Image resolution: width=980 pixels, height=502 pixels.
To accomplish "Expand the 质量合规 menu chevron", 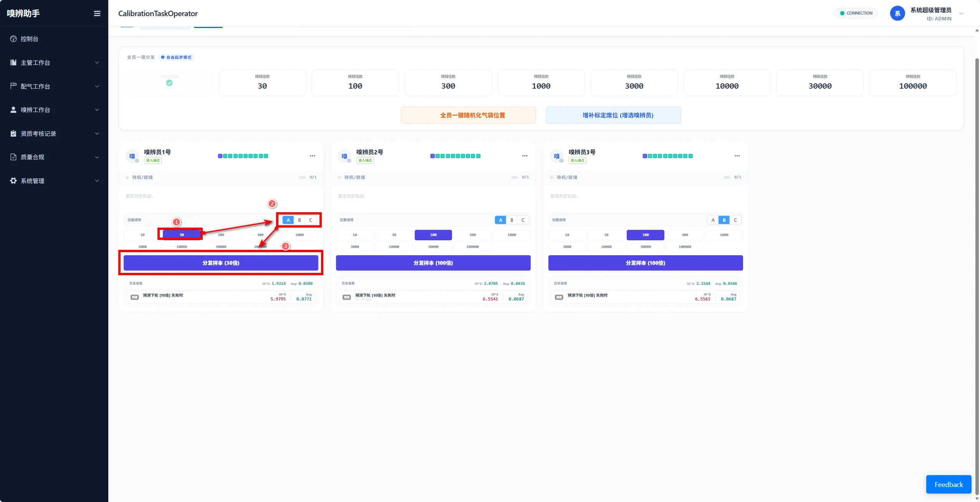I will (97, 157).
